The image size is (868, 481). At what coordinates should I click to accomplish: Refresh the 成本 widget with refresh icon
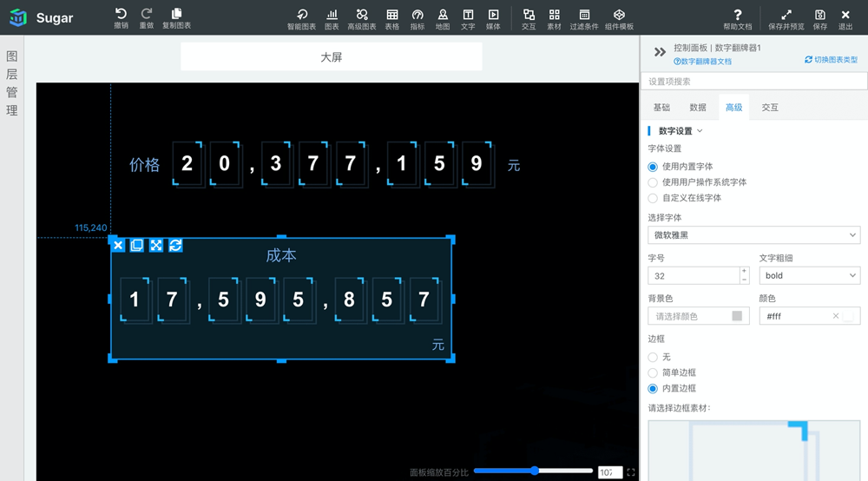[175, 245]
